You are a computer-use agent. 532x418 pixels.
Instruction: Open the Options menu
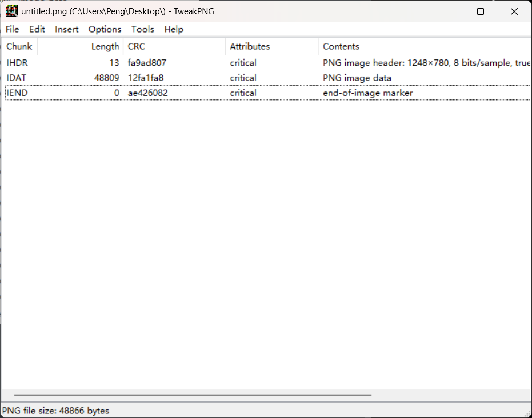[105, 29]
